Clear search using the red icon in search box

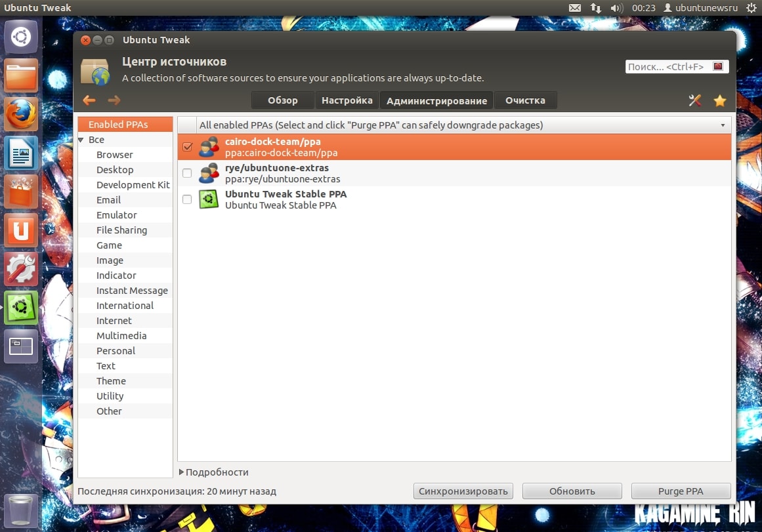click(x=718, y=66)
